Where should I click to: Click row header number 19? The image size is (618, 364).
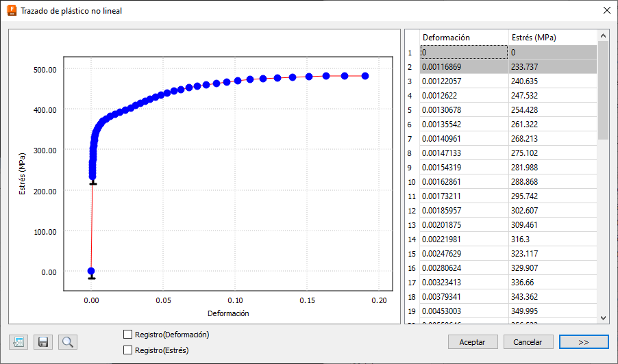(412, 311)
